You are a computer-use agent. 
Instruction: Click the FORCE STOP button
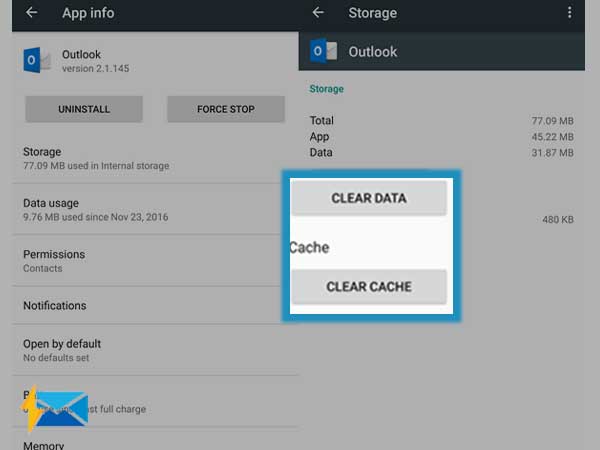(226, 109)
